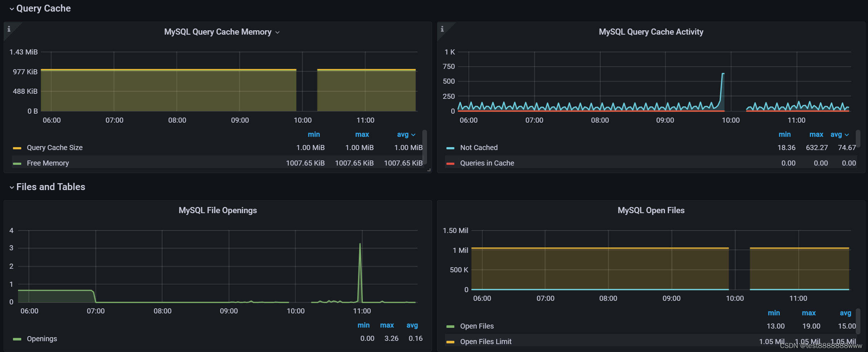Collapse the Files and Tables row
868x352 pixels.
pos(47,187)
